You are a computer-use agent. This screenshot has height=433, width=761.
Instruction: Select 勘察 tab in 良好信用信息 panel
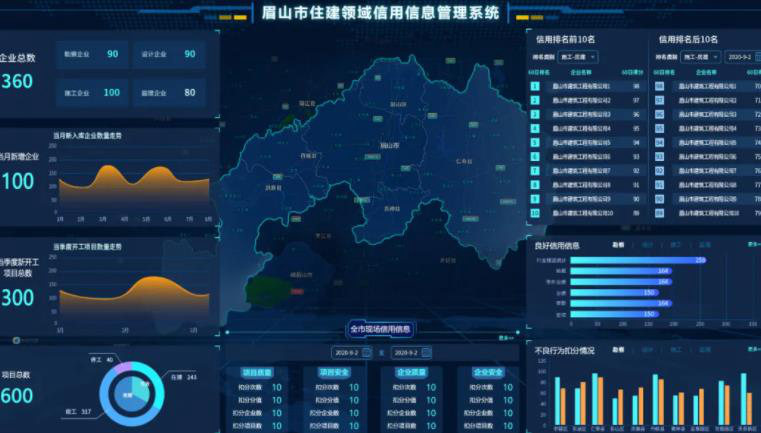click(619, 244)
